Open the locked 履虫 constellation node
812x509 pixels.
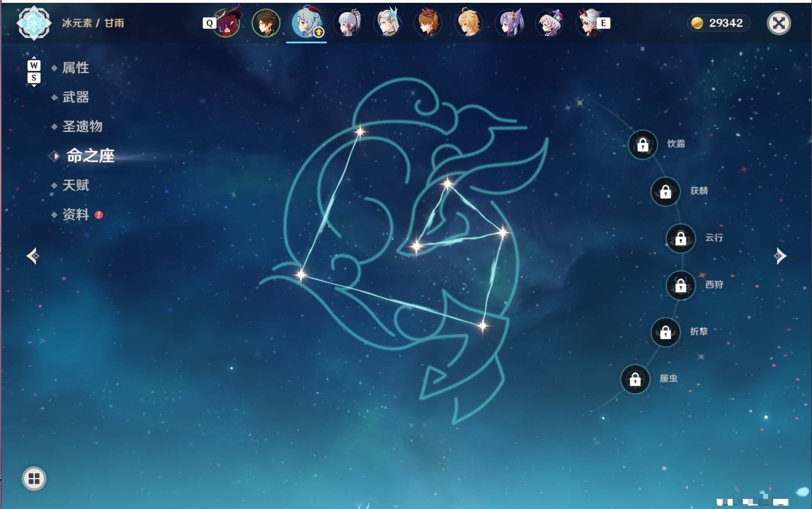[x=635, y=379]
